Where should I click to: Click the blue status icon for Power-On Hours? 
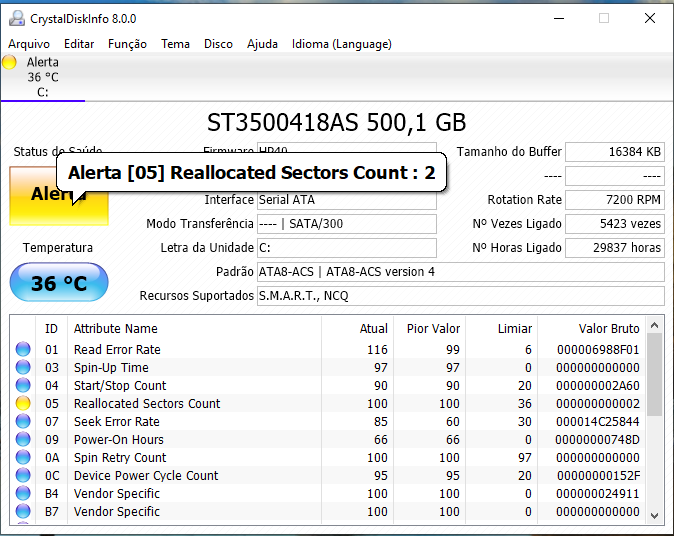[23, 439]
